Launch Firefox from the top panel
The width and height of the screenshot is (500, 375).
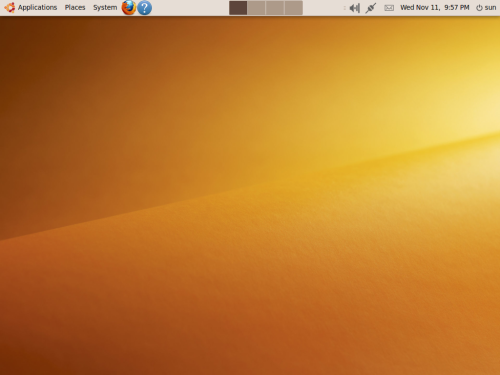coord(129,8)
